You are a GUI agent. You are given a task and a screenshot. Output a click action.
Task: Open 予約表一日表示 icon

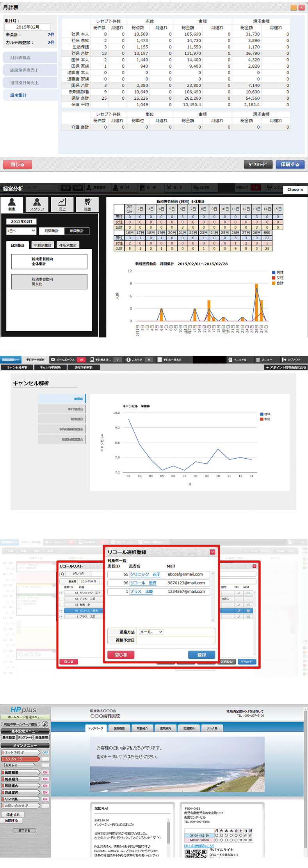(160, 359)
